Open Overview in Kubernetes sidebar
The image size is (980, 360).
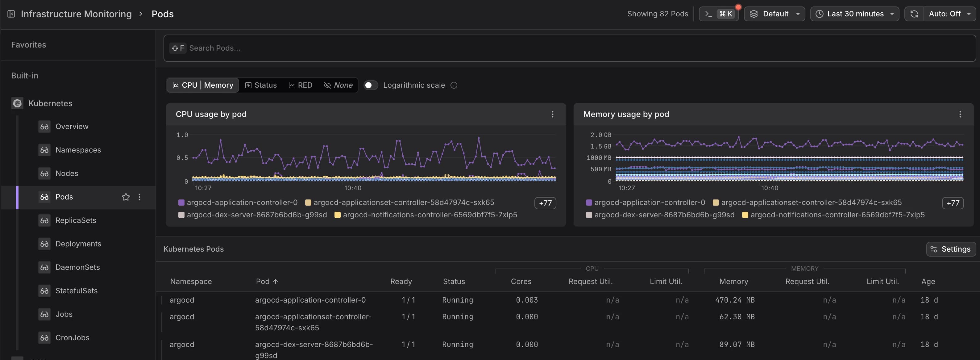[72, 127]
